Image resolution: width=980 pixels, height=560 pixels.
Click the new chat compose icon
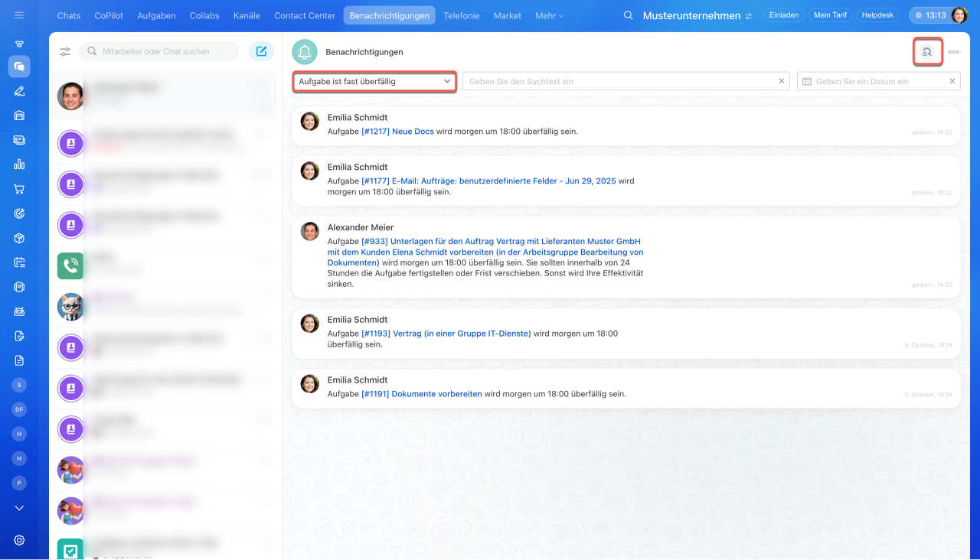pos(261,51)
